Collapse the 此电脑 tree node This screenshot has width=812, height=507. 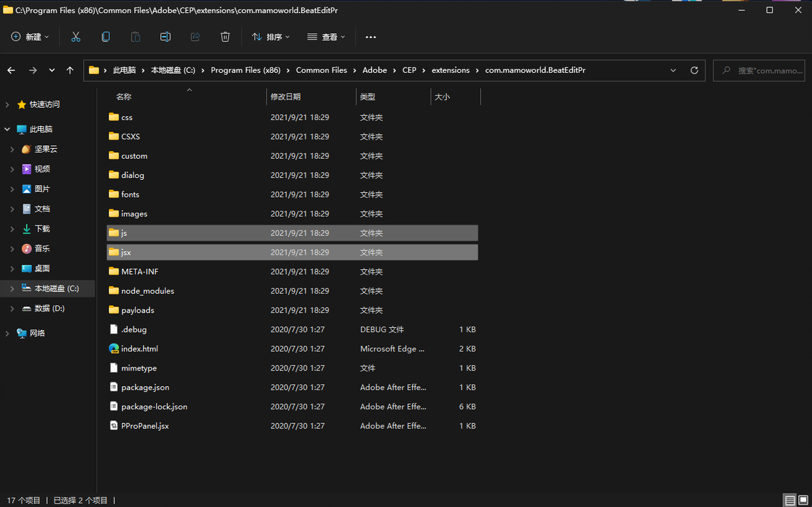7,129
